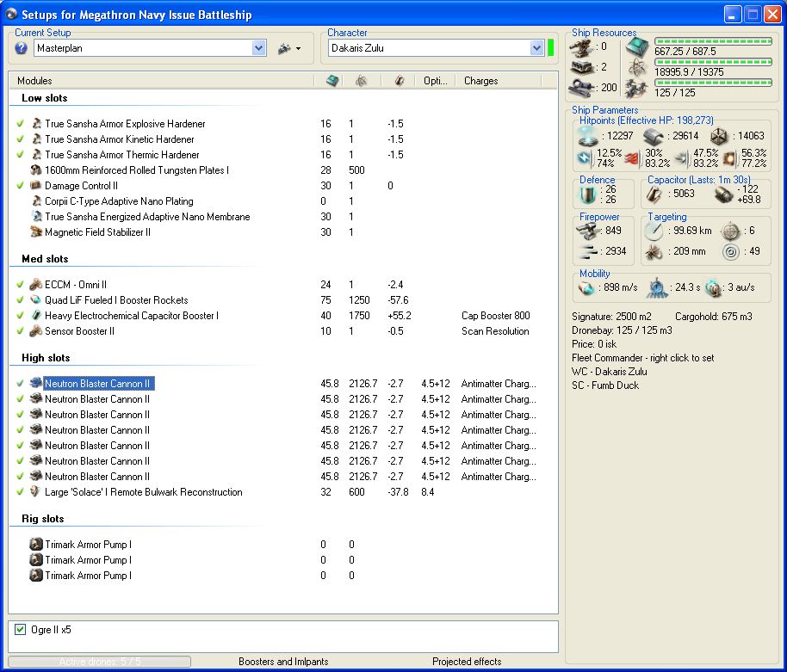Click the green character skill status indicator
Viewport: 787px width, 672px height.
point(550,47)
